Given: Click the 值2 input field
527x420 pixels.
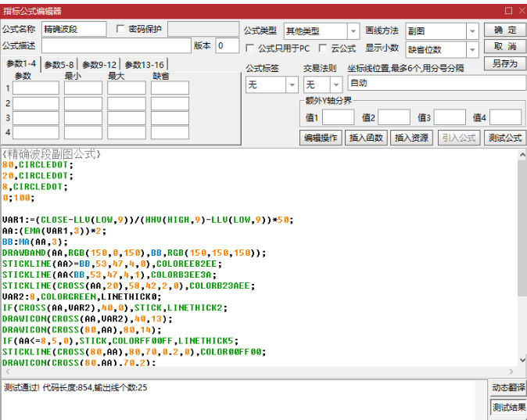Looking at the screenshot, I should (x=394, y=117).
